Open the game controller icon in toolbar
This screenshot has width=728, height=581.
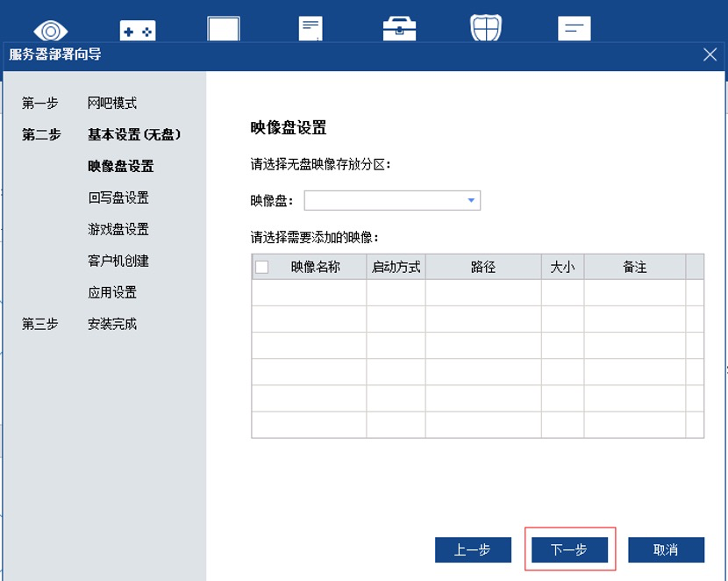click(x=138, y=31)
